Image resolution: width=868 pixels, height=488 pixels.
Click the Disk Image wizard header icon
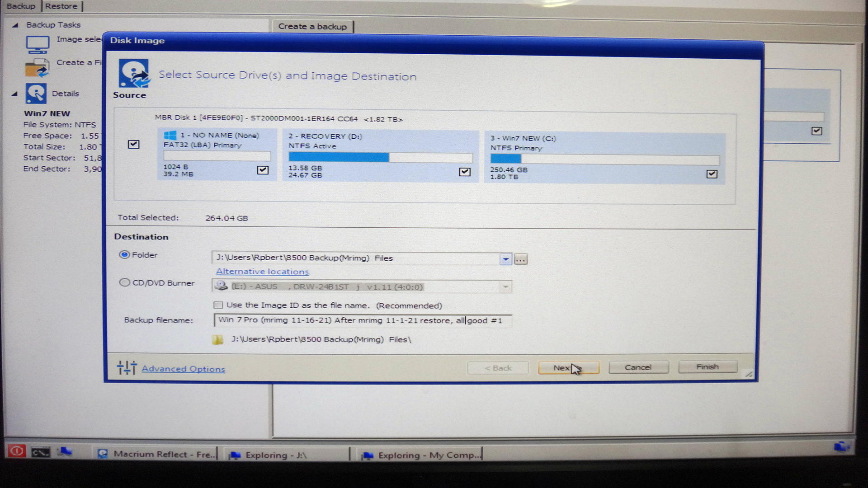(134, 73)
